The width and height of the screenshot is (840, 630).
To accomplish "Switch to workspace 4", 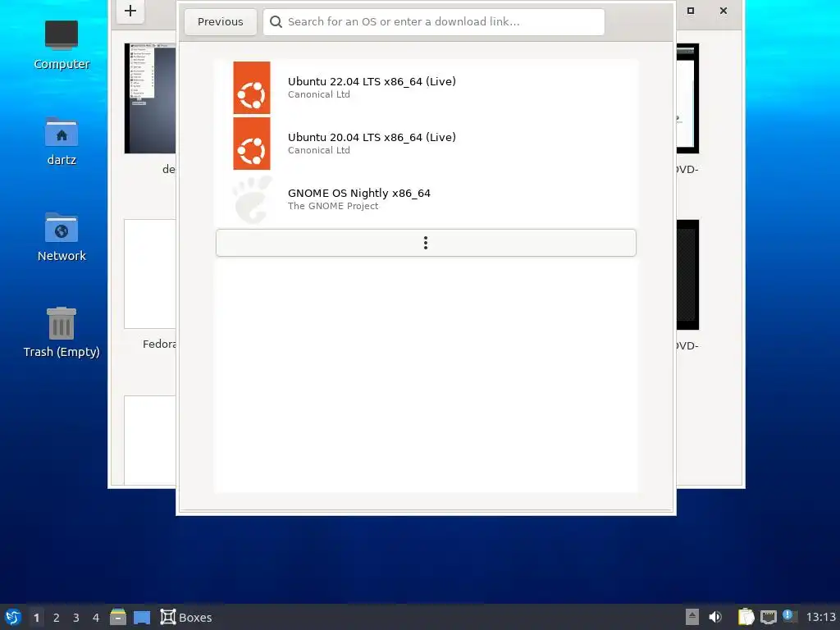I will click(96, 618).
